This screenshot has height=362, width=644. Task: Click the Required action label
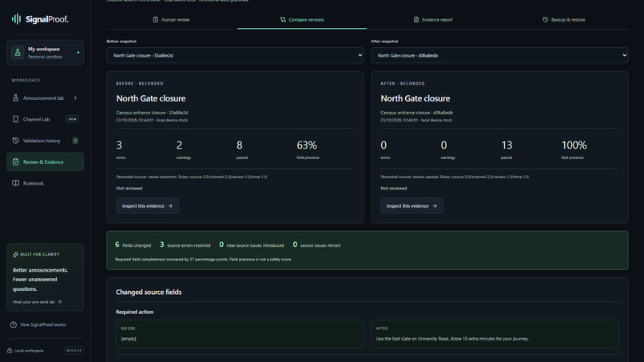click(134, 312)
